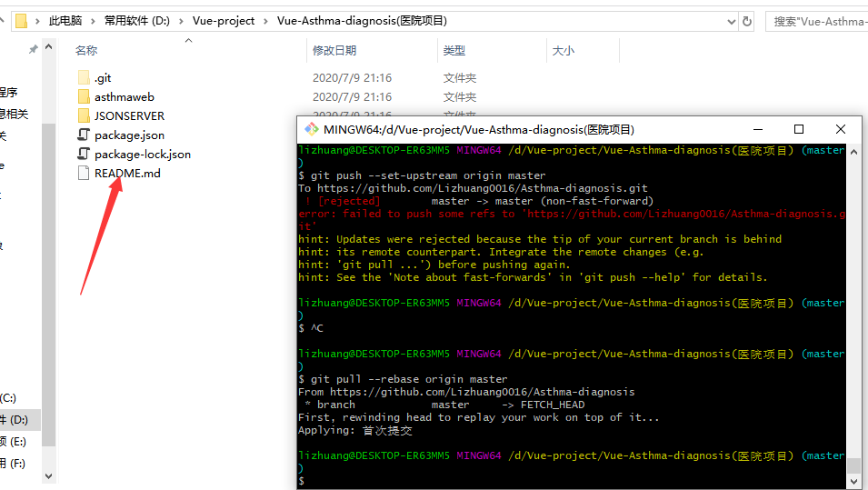
Task: Select the JSONSERVER folder name
Action: coord(130,115)
